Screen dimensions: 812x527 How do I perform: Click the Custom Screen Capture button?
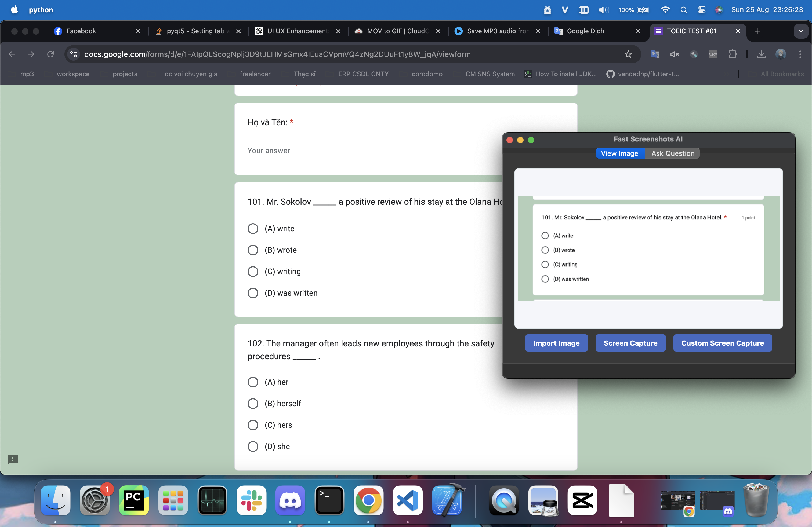[722, 343]
